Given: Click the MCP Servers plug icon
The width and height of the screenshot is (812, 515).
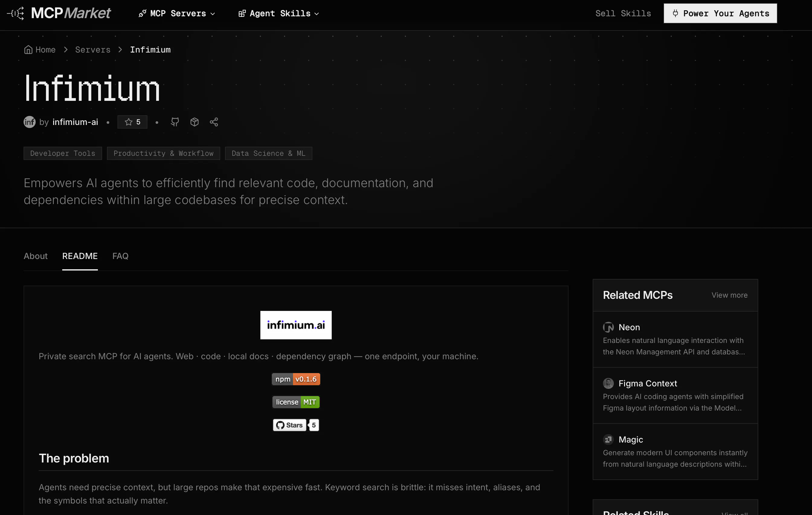Looking at the screenshot, I should (142, 14).
